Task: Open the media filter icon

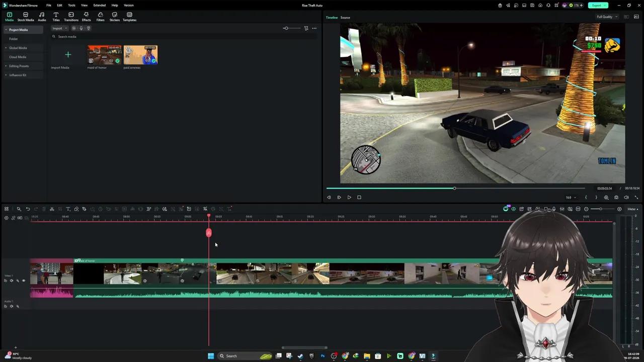Action: (x=306, y=28)
